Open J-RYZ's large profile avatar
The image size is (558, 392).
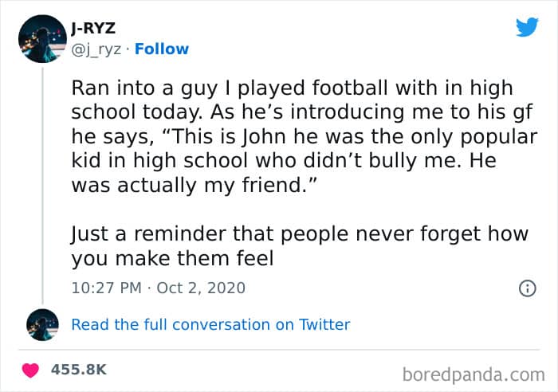click(42, 39)
